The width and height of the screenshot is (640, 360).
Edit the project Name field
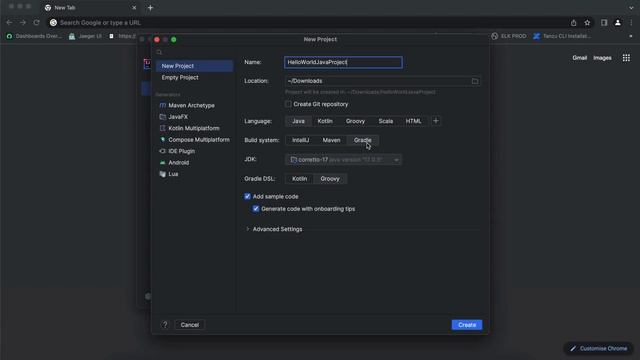pyautogui.click(x=343, y=62)
